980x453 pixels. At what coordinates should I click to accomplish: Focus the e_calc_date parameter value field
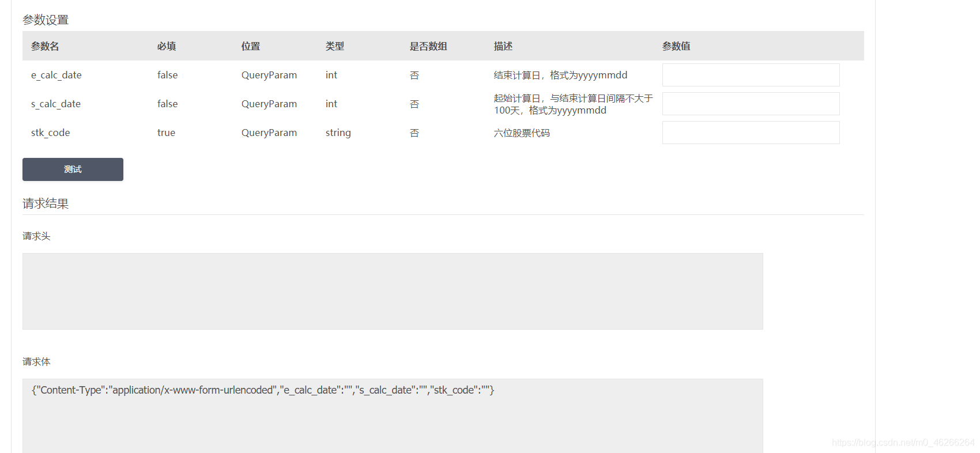click(751, 75)
